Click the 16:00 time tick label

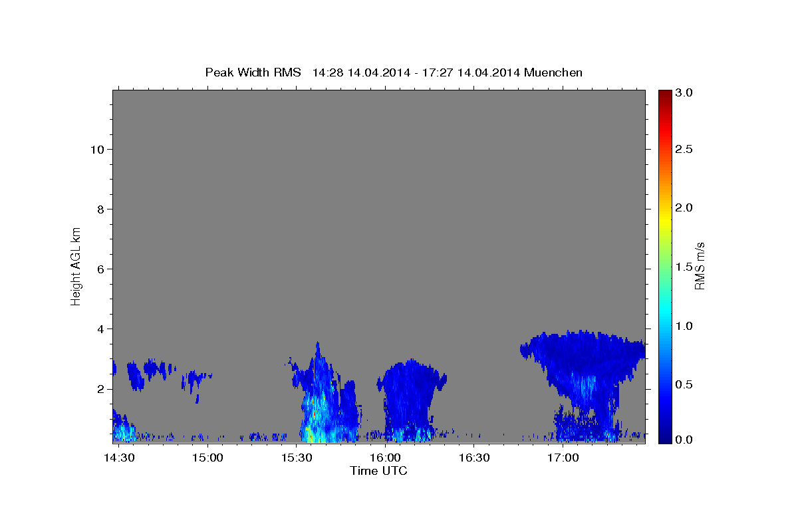[x=385, y=458]
